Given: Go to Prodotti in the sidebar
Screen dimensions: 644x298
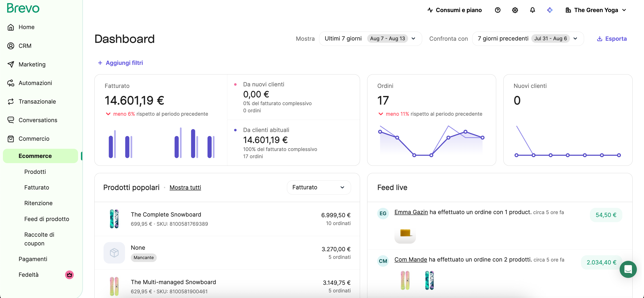Looking at the screenshot, I should coord(35,172).
